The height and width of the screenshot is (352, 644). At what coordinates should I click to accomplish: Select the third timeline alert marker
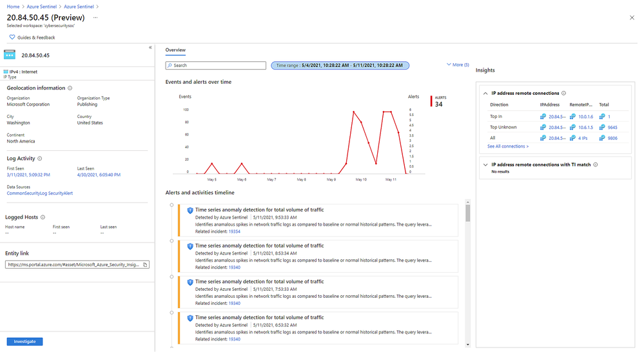(x=171, y=277)
